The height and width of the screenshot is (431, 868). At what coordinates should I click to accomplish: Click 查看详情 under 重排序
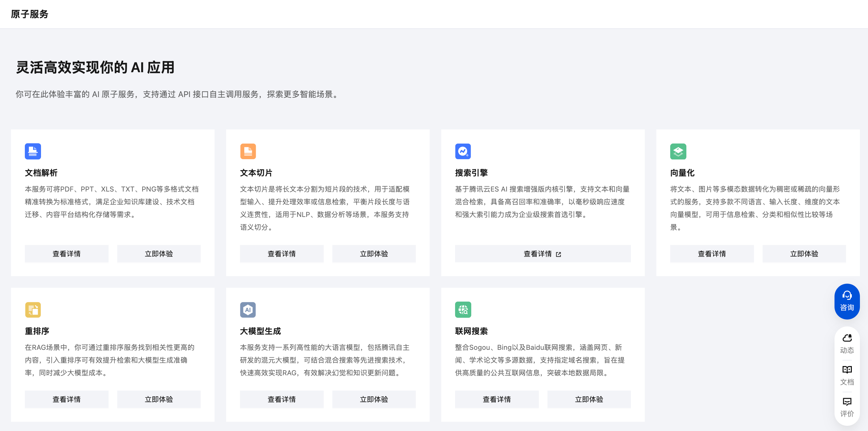point(66,399)
